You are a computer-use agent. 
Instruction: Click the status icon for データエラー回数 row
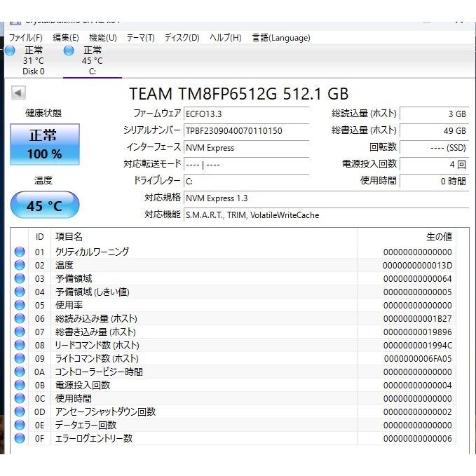coord(20,425)
